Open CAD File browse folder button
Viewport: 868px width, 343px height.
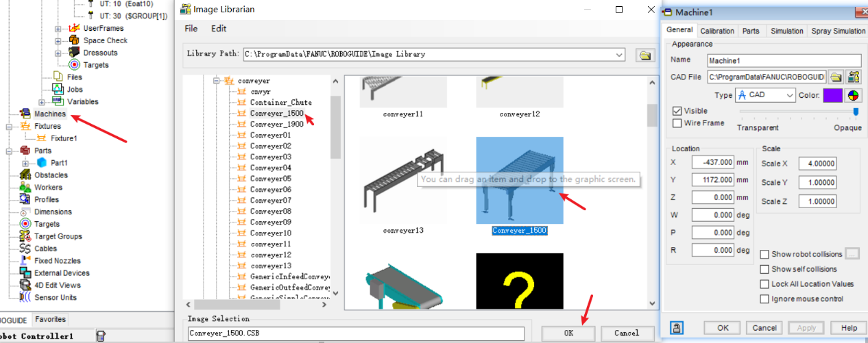(x=836, y=77)
